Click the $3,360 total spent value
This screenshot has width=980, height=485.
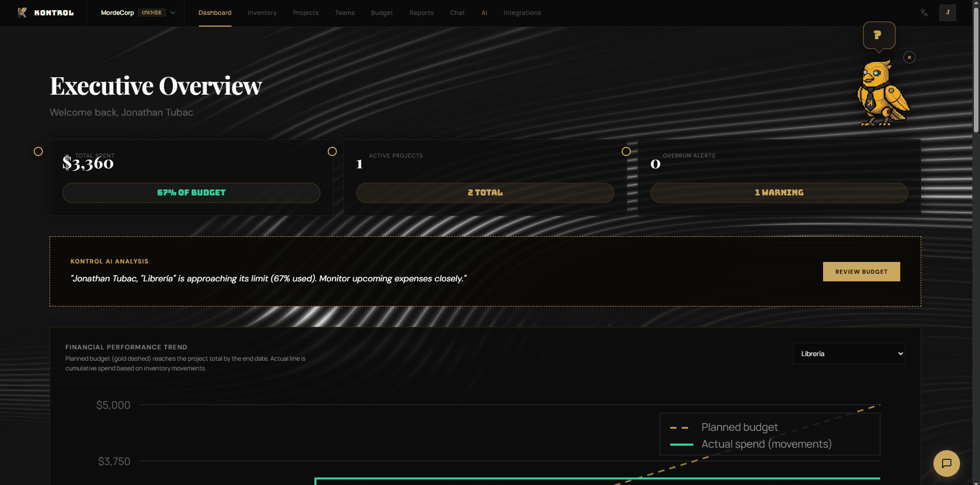click(x=88, y=163)
